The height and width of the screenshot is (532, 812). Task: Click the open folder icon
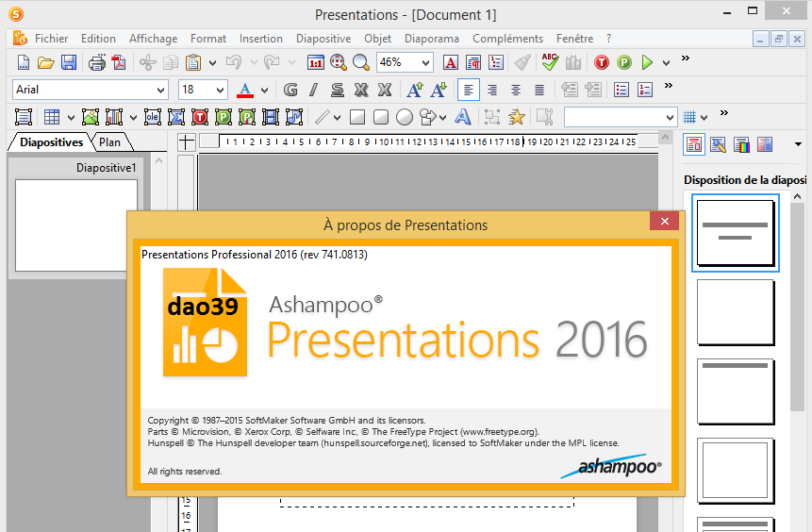coord(45,62)
